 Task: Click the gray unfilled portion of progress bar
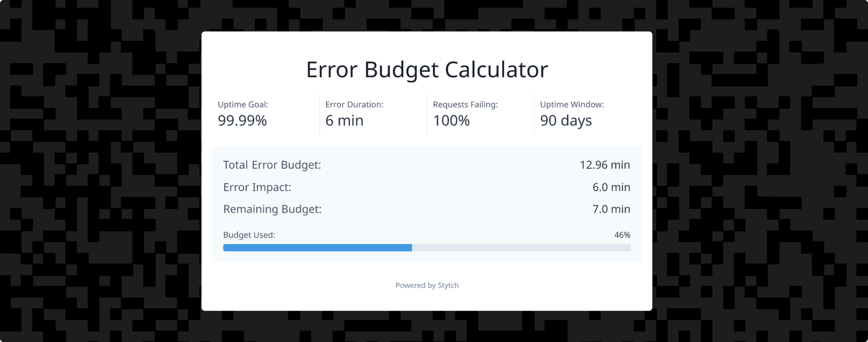pos(521,248)
